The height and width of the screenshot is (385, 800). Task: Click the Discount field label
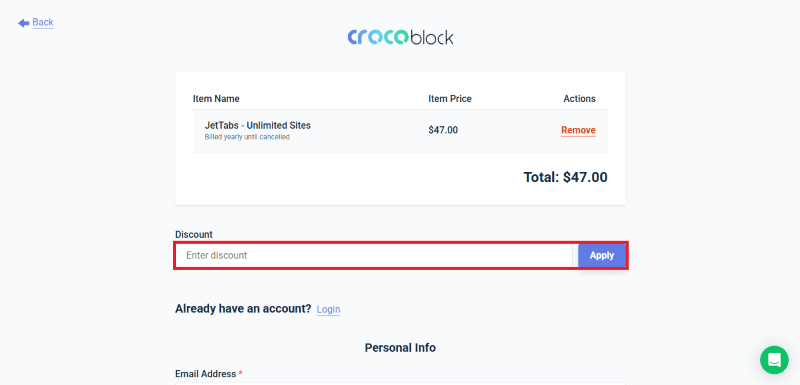(x=194, y=235)
